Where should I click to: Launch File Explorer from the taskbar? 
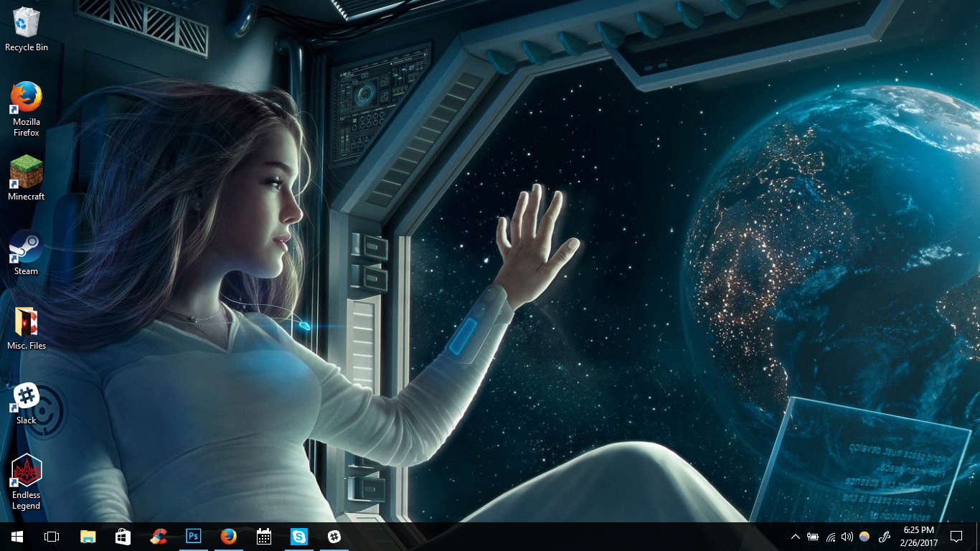coord(88,537)
